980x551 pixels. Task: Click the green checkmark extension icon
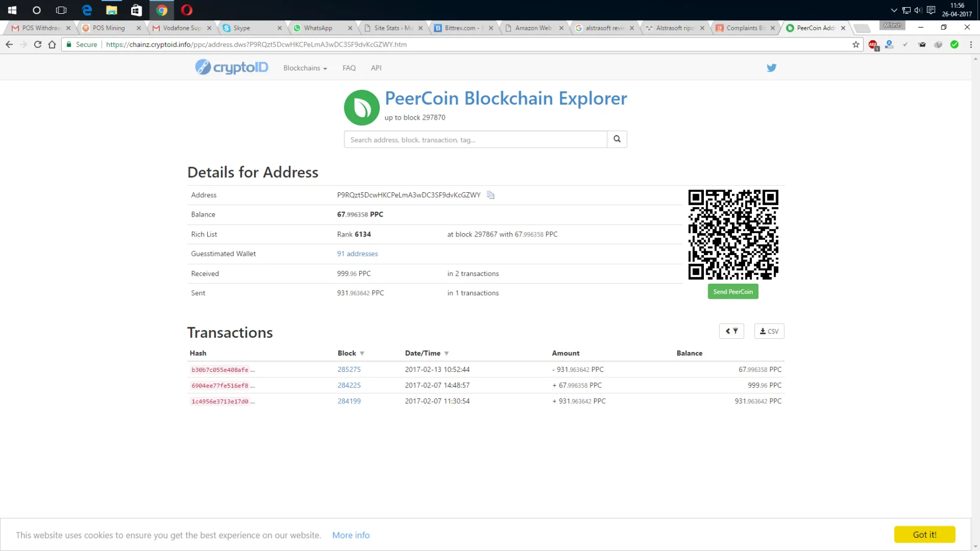click(x=955, y=45)
